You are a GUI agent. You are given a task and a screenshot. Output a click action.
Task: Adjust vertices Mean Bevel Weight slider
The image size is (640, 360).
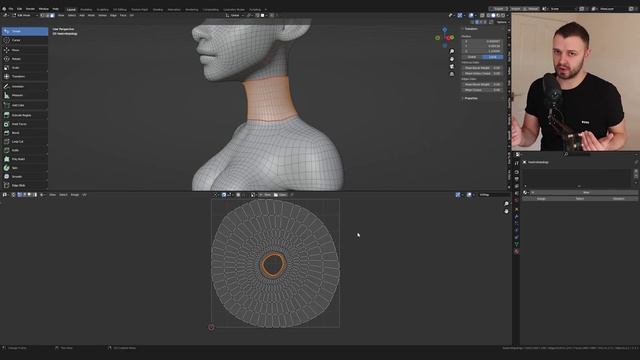(482, 68)
